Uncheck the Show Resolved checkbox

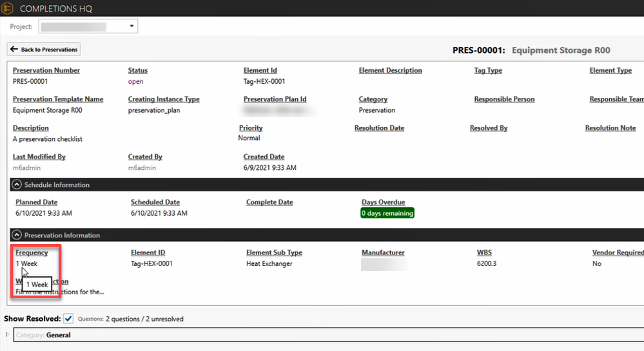[x=68, y=318]
